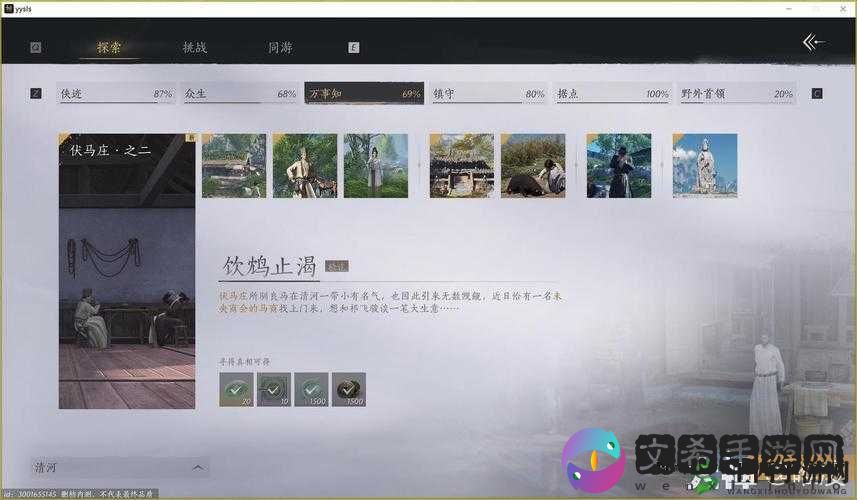Click the third reward icon marked 1500
857x500 pixels.
(x=312, y=389)
